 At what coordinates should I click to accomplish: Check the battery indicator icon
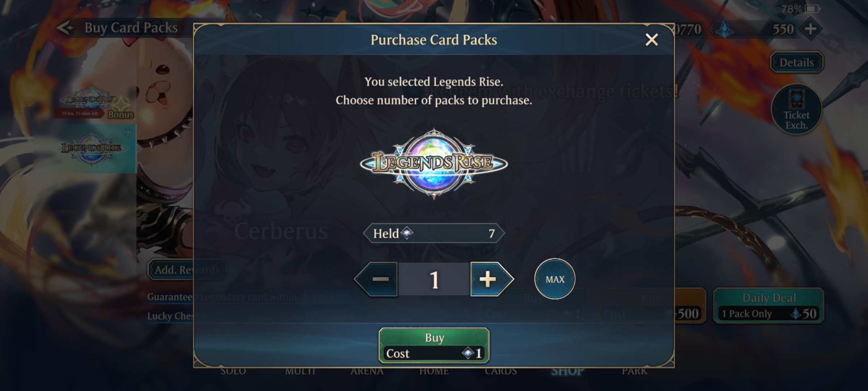point(812,9)
